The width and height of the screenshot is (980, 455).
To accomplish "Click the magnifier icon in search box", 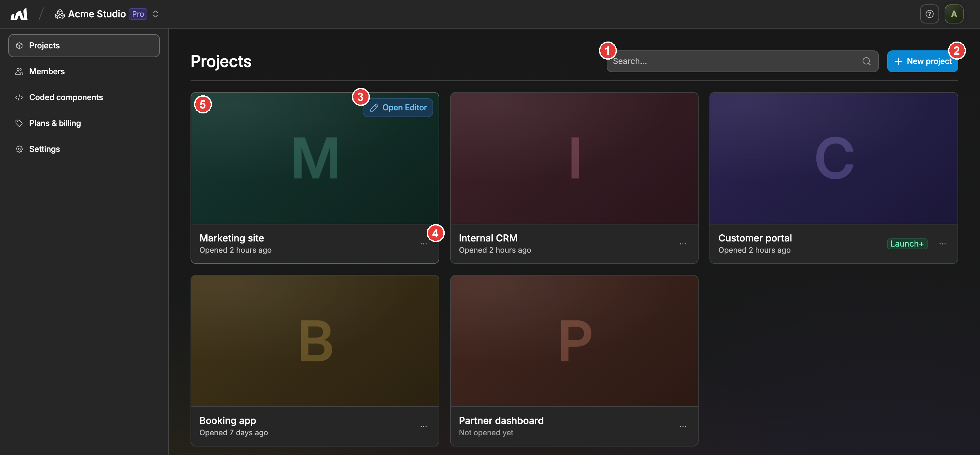I will [866, 61].
